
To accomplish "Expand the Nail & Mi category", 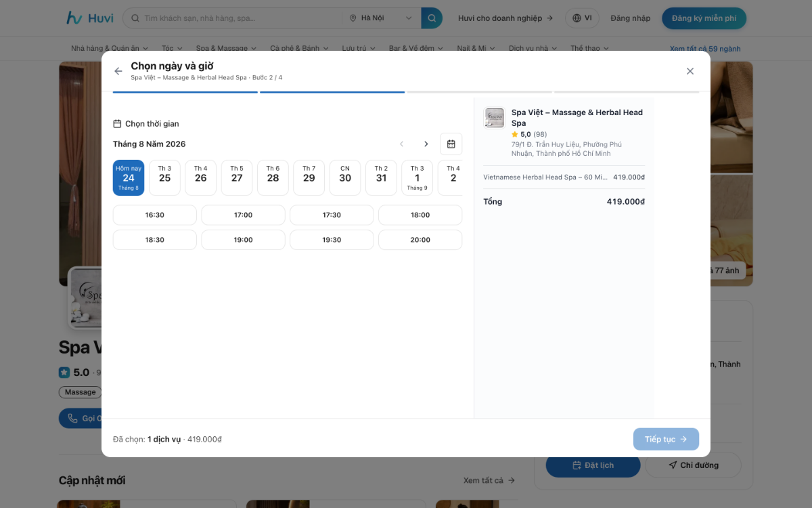I will point(476,49).
